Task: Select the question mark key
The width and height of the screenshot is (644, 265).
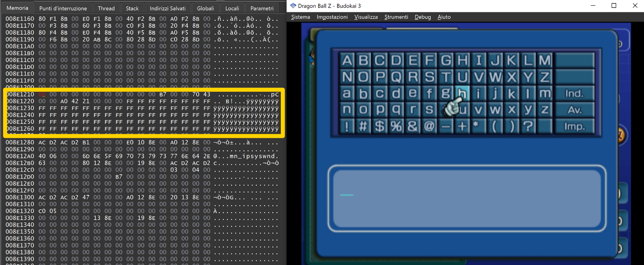Action: click(x=528, y=126)
